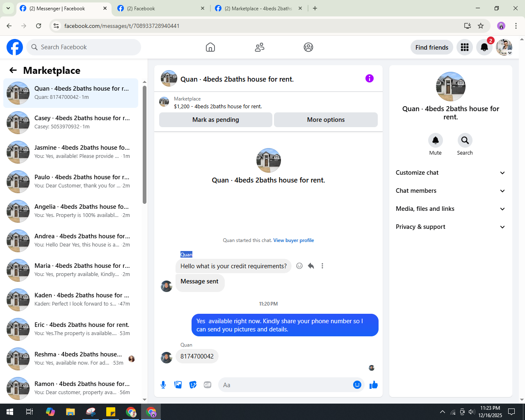Mute this conversation with the bell icon
Viewport: 525px width, 420px height.
[436, 140]
